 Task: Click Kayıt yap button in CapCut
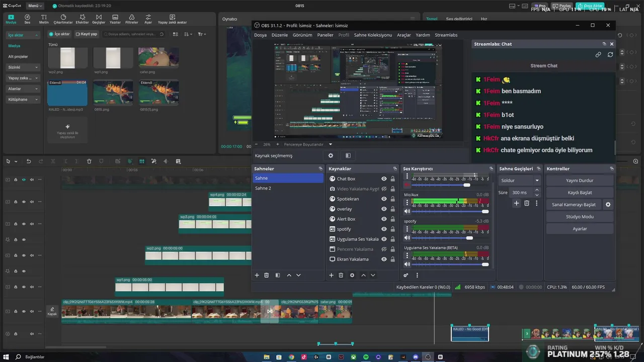pyautogui.click(x=86, y=34)
